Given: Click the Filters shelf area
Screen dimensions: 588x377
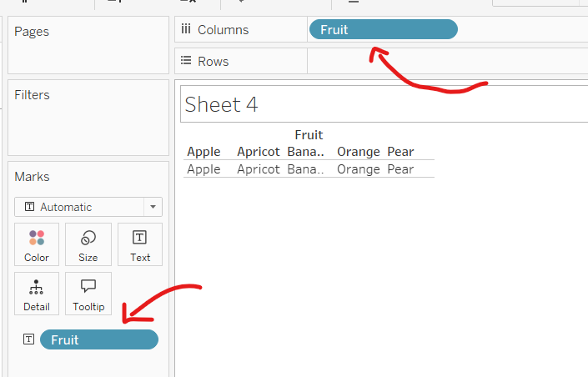Looking at the screenshot, I should point(88,125).
